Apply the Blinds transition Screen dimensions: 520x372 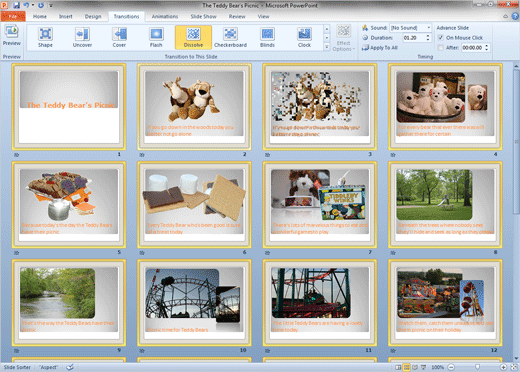pyautogui.click(x=267, y=37)
